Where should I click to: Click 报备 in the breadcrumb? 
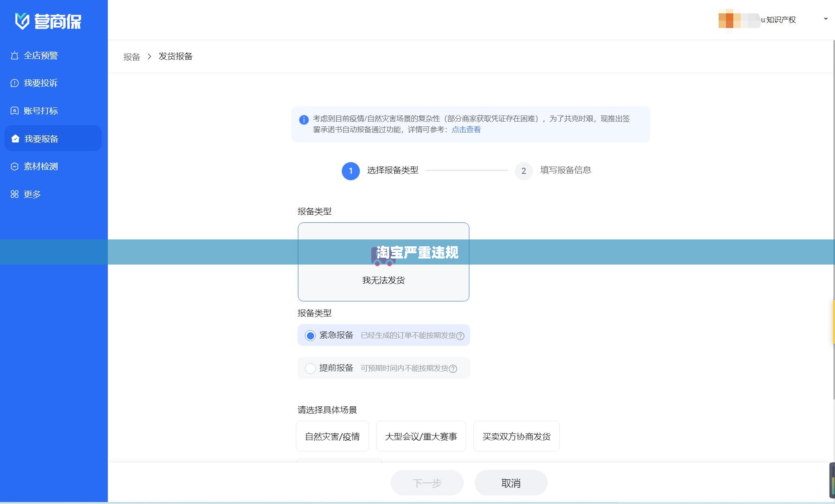pos(132,57)
